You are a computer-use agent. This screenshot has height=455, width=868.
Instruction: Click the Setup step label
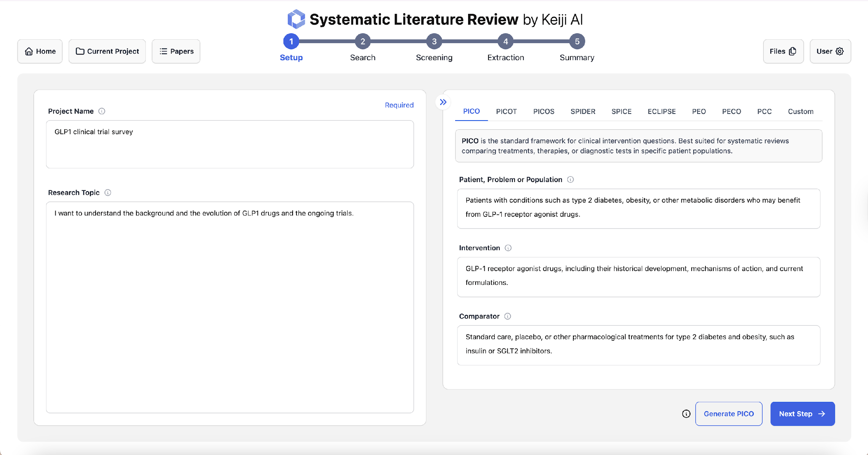(291, 58)
